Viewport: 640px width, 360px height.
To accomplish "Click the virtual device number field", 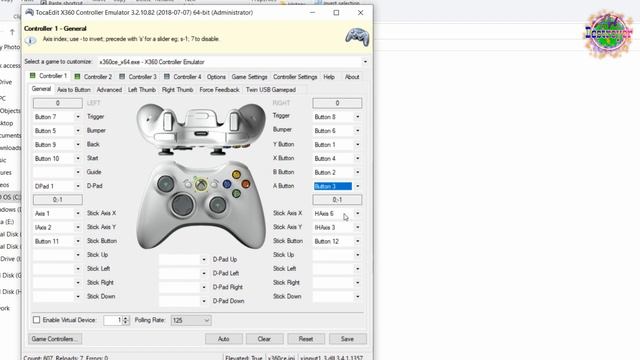I will pos(113,320).
